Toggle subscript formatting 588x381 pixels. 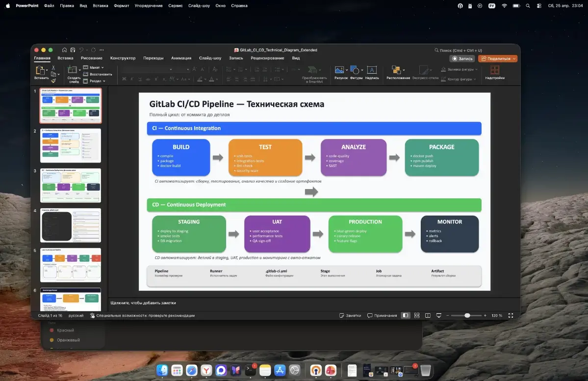[164, 79]
